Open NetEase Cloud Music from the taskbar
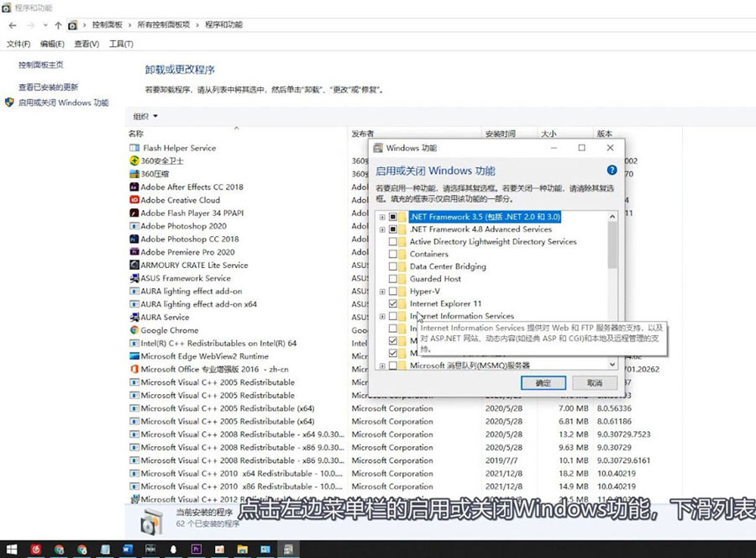The height and width of the screenshot is (558, 756). (35, 550)
